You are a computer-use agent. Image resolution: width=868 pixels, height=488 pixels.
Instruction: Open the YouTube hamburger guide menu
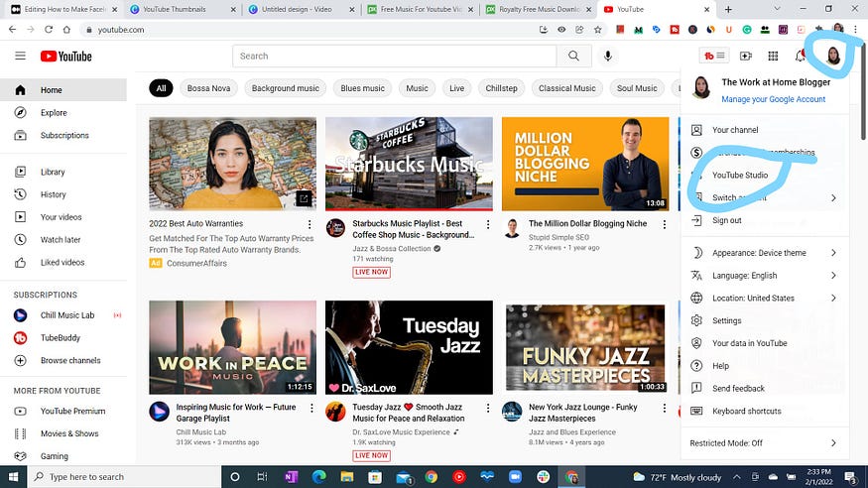pos(21,56)
